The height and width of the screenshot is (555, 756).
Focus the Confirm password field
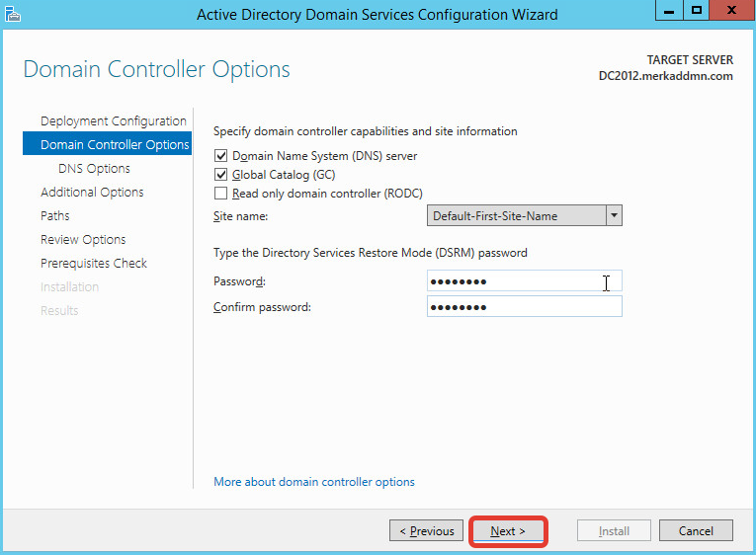[x=525, y=306]
